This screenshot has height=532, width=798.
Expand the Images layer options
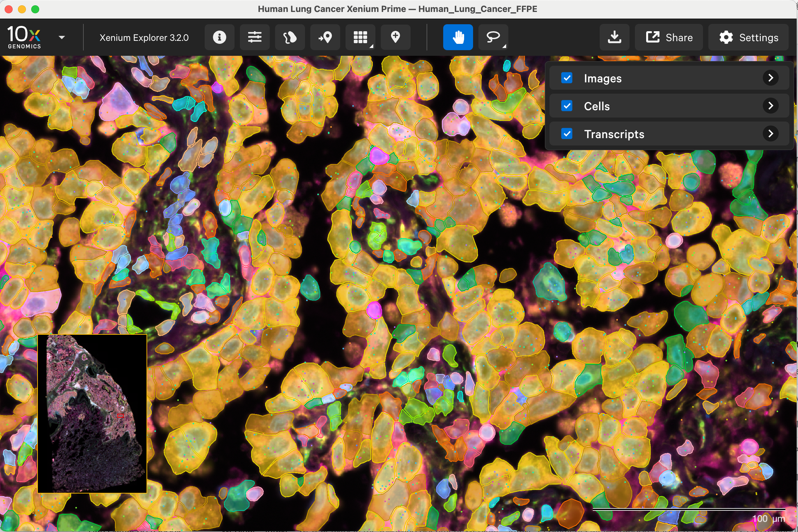tap(771, 78)
